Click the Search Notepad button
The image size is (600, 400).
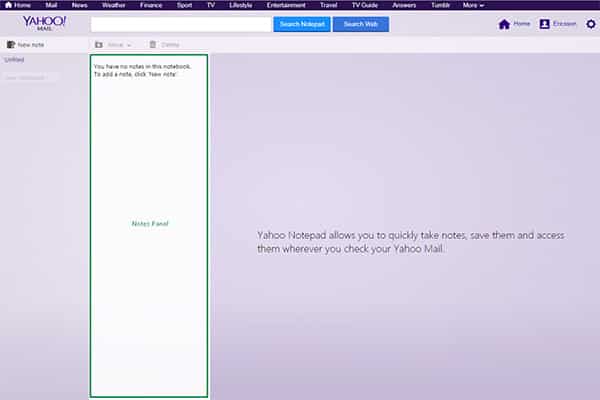302,24
